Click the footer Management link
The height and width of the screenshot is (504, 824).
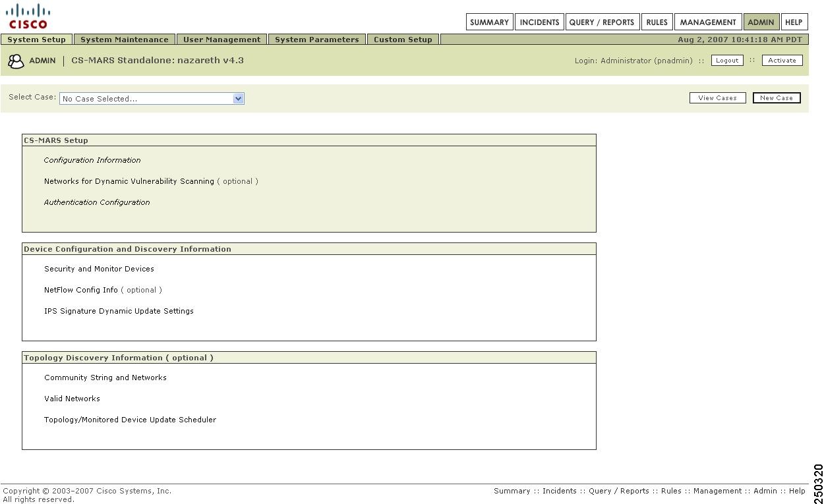tap(717, 491)
